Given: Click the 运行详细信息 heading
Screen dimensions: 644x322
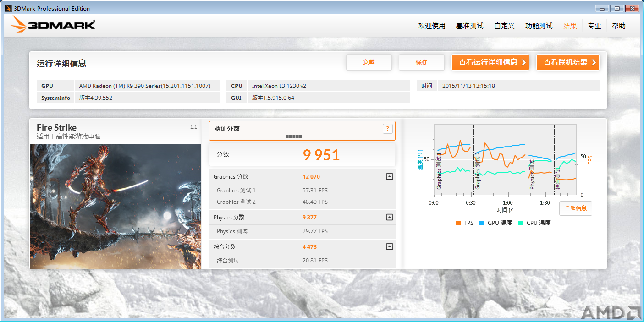Looking at the screenshot, I should point(61,63).
